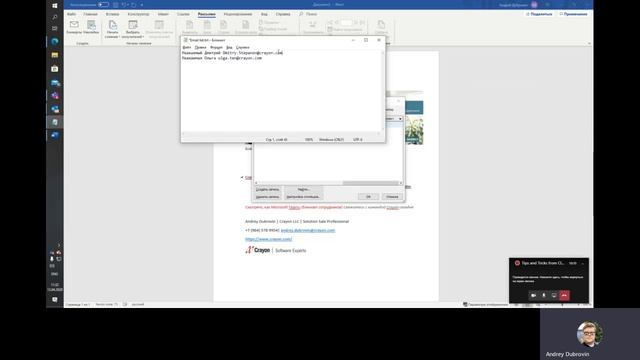
Task: Click the taskbar search magnifier icon
Action: click(x=55, y=17)
